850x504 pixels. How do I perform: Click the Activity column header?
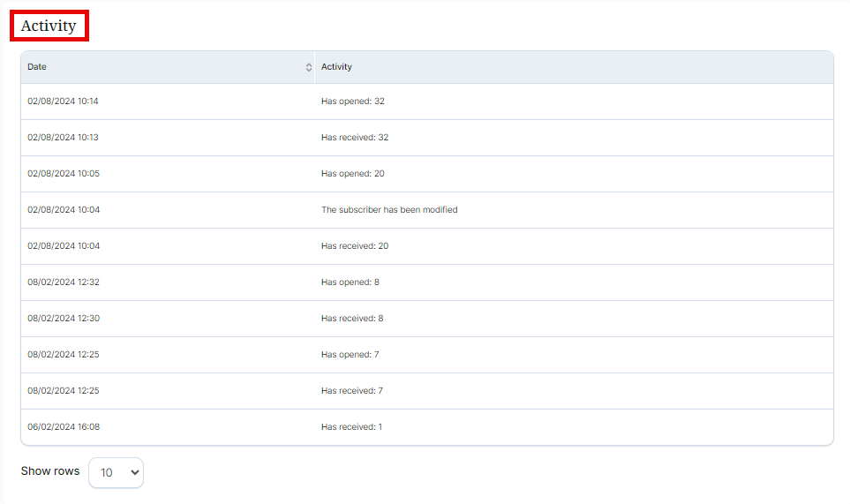(336, 67)
